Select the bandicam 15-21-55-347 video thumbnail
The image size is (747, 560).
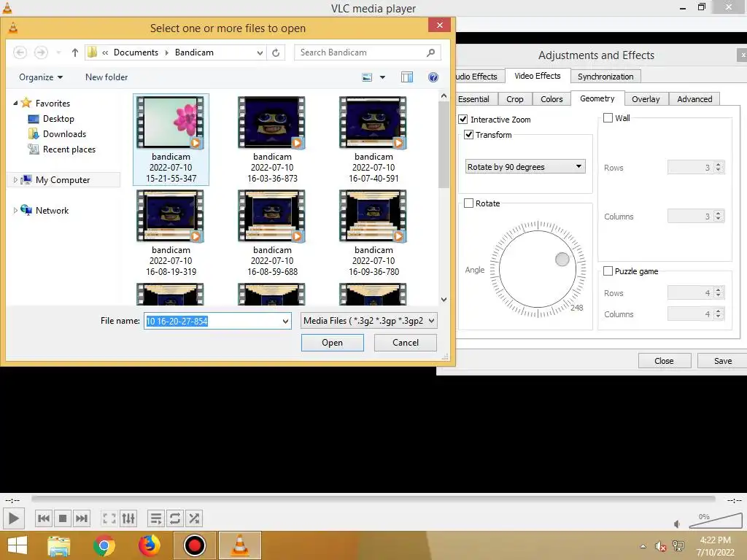click(171, 139)
